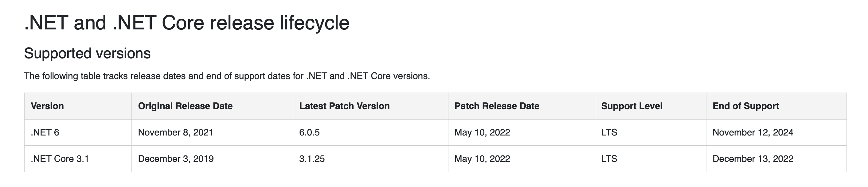Click the .NET 6 'May 10, 2022' patch date
The image size is (868, 187).
pyautogui.click(x=482, y=132)
